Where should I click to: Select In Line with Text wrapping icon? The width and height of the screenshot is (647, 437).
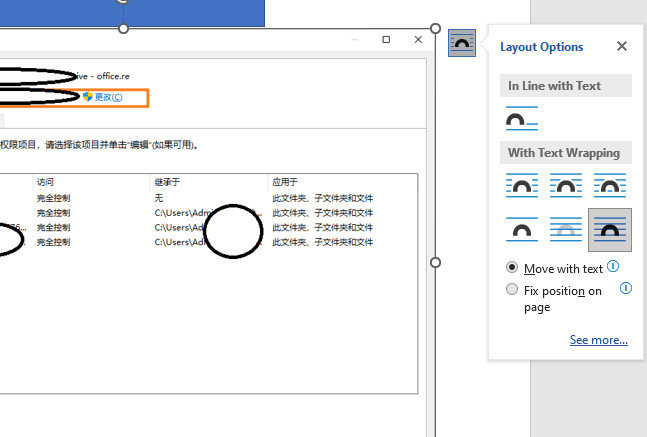[x=522, y=118]
